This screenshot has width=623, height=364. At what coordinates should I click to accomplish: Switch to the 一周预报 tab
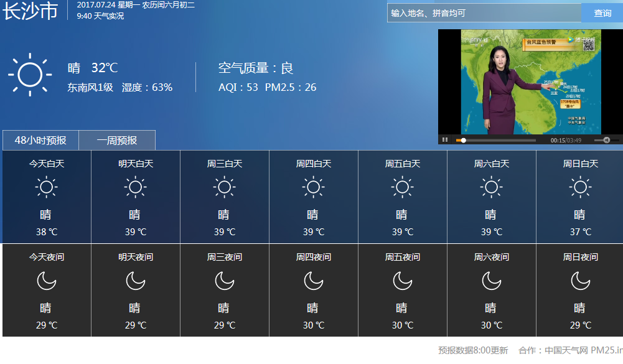[x=117, y=141]
